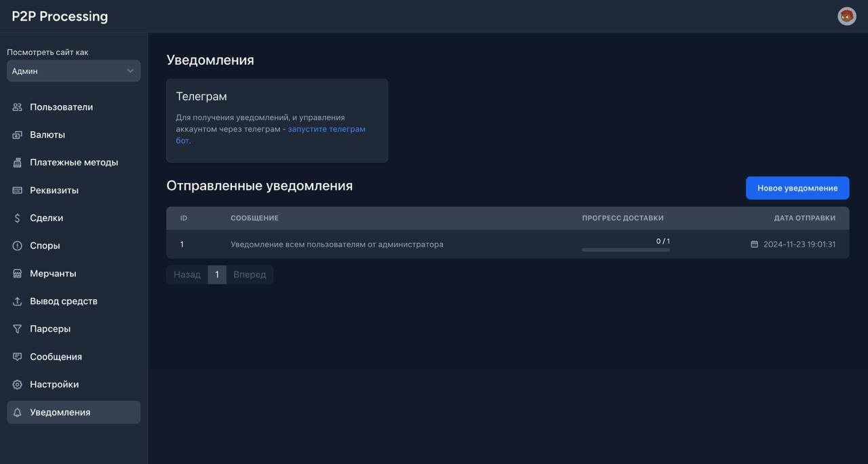
Task: Open the Админ role dropdown
Action: (74, 71)
